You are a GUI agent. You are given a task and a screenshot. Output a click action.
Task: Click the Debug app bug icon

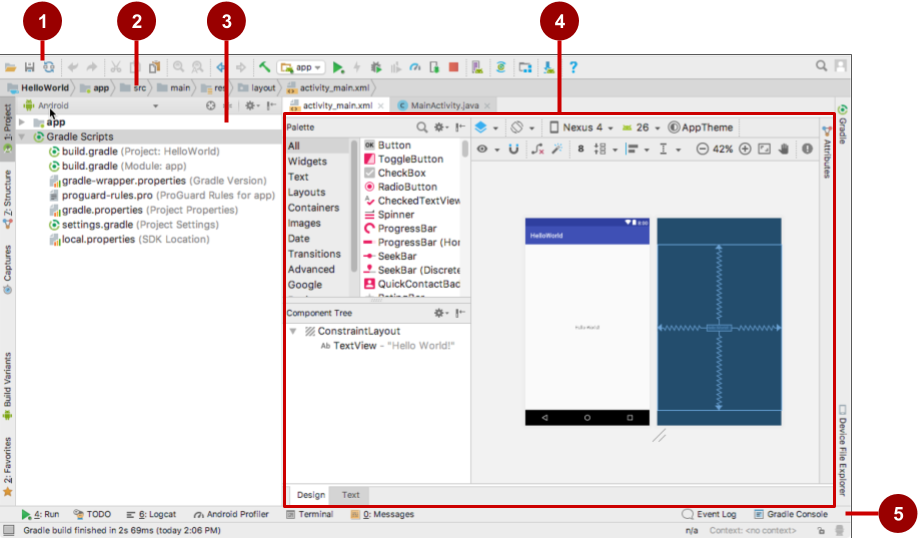pyautogui.click(x=376, y=67)
